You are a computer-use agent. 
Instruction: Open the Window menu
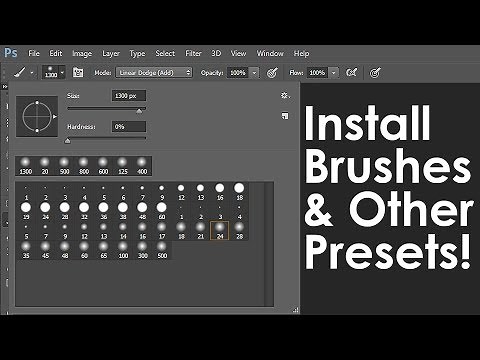(270, 53)
